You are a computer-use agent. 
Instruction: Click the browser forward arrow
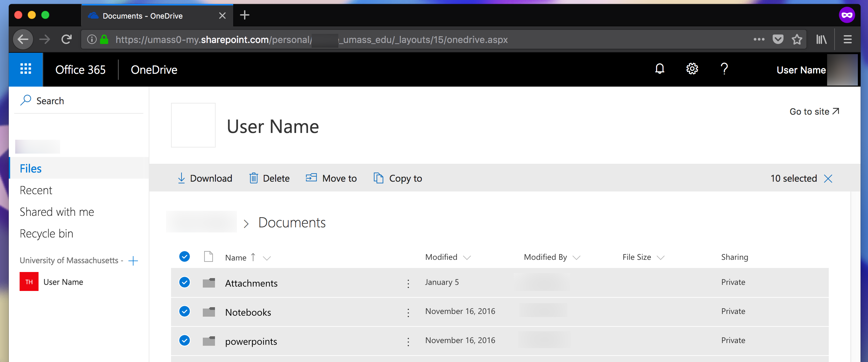tap(45, 40)
